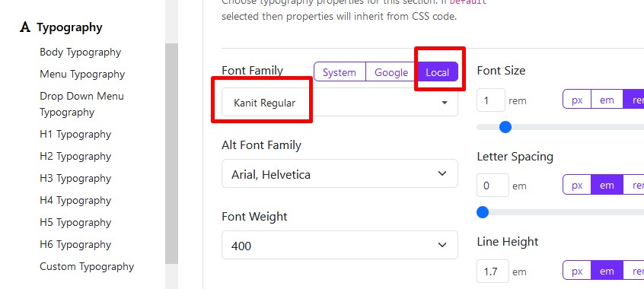Click the sidebar vertical scrollbar
644x289 pixels.
[x=172, y=154]
